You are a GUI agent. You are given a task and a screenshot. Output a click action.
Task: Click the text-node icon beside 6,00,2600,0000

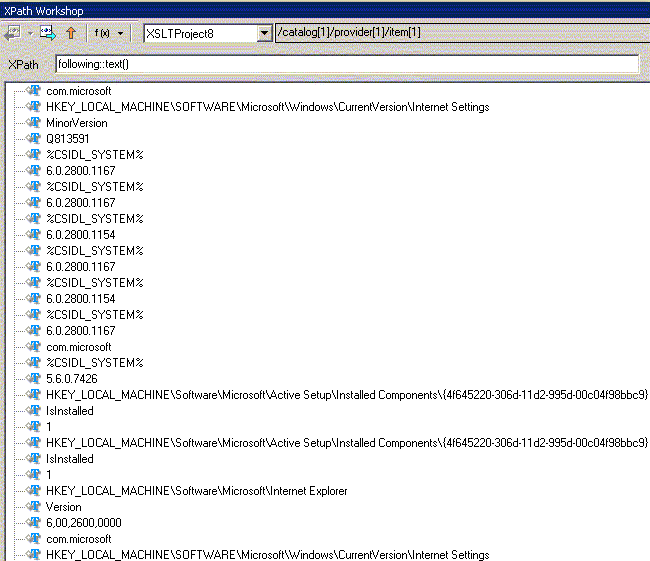[x=33, y=522]
